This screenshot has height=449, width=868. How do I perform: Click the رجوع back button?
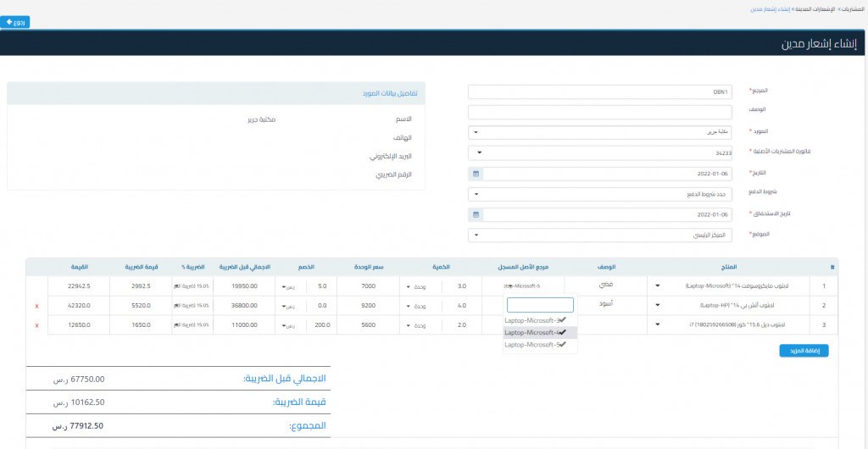click(15, 22)
